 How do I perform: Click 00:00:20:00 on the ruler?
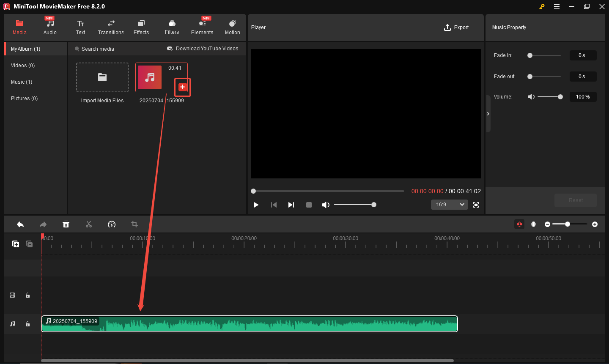tap(244, 238)
